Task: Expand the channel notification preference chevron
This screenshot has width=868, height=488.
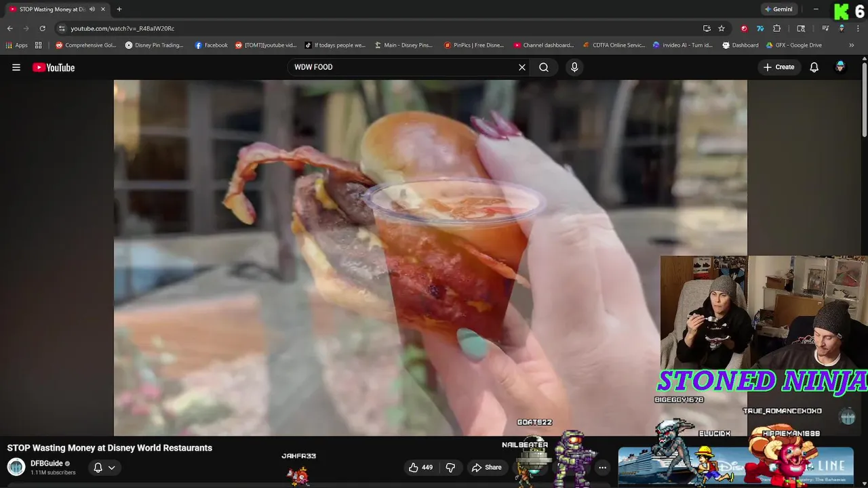Action: [111, 468]
